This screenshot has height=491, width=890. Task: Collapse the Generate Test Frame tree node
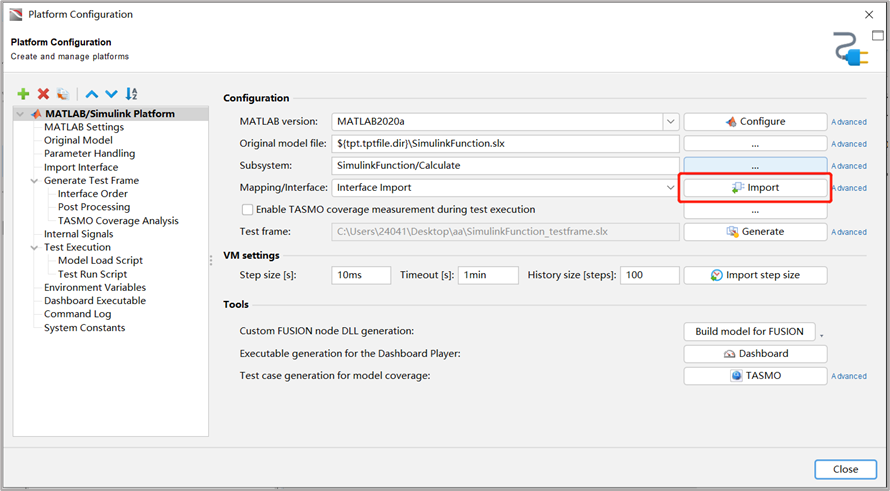(34, 181)
